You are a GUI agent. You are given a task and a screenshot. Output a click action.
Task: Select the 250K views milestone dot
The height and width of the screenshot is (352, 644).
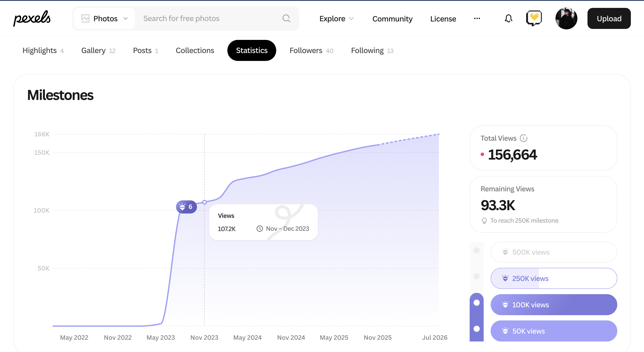pos(476,276)
